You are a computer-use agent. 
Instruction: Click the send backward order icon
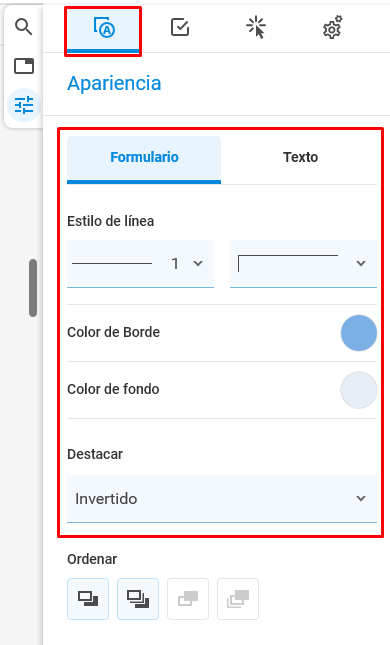click(188, 599)
